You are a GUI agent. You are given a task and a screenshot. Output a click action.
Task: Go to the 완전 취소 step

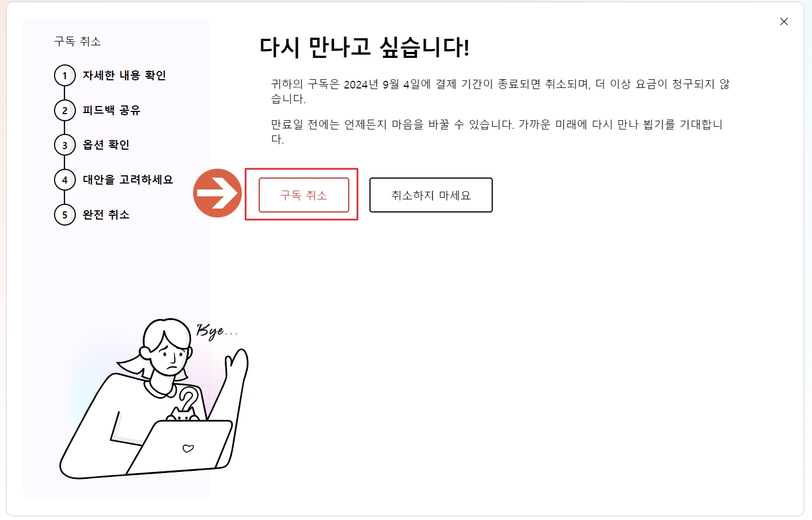pos(106,215)
